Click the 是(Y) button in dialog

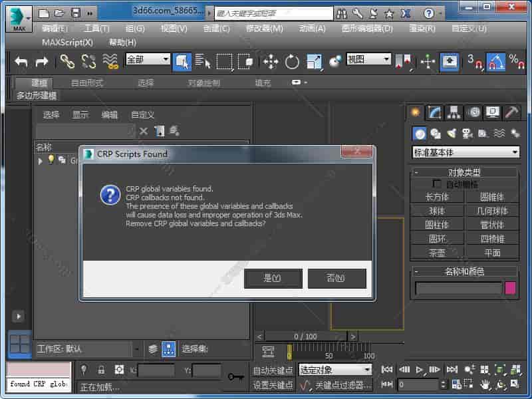tap(273, 278)
